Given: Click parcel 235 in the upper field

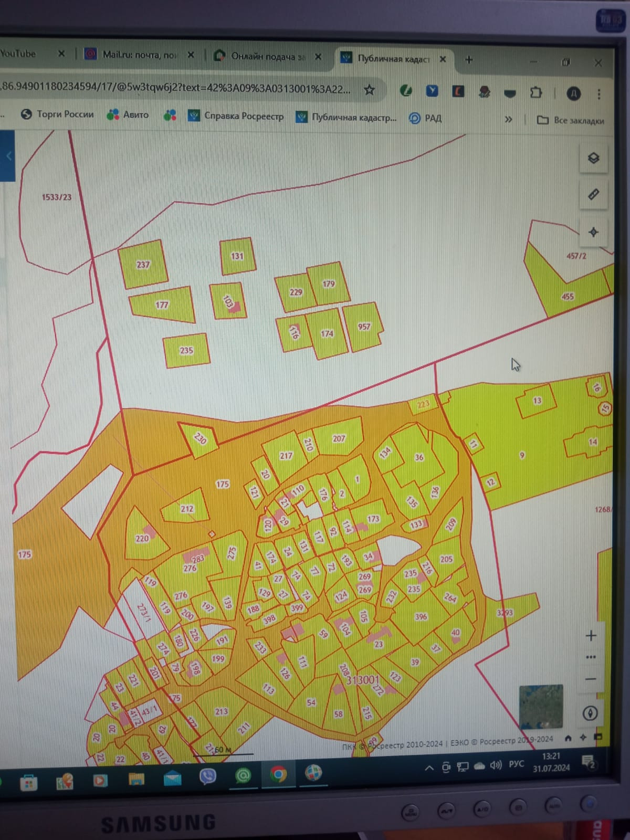Looking at the screenshot, I should point(186,351).
